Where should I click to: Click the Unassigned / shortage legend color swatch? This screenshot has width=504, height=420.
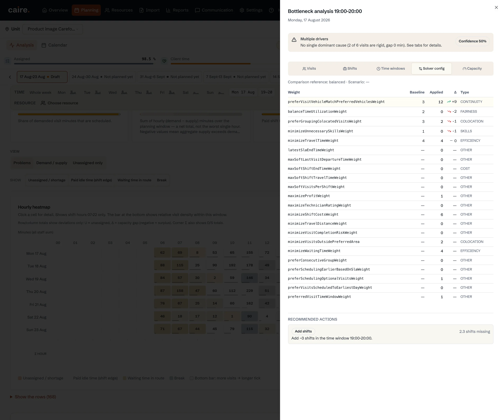pyautogui.click(x=20, y=378)
